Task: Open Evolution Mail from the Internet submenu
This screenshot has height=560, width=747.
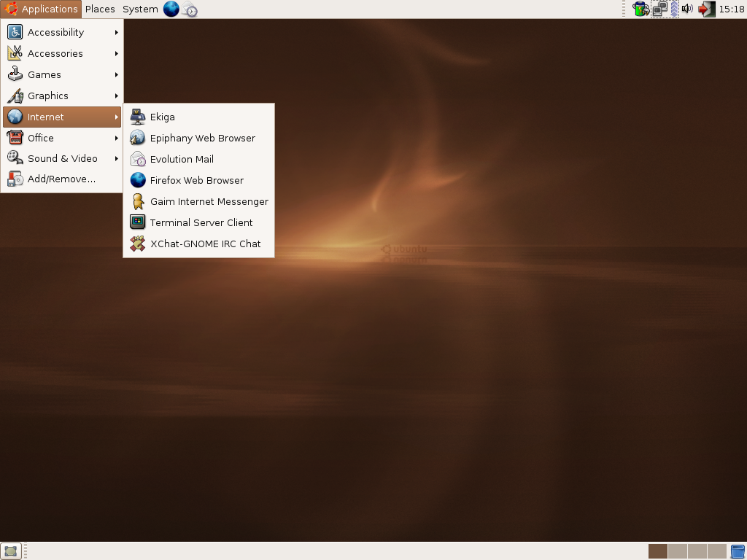Action: (x=198, y=159)
